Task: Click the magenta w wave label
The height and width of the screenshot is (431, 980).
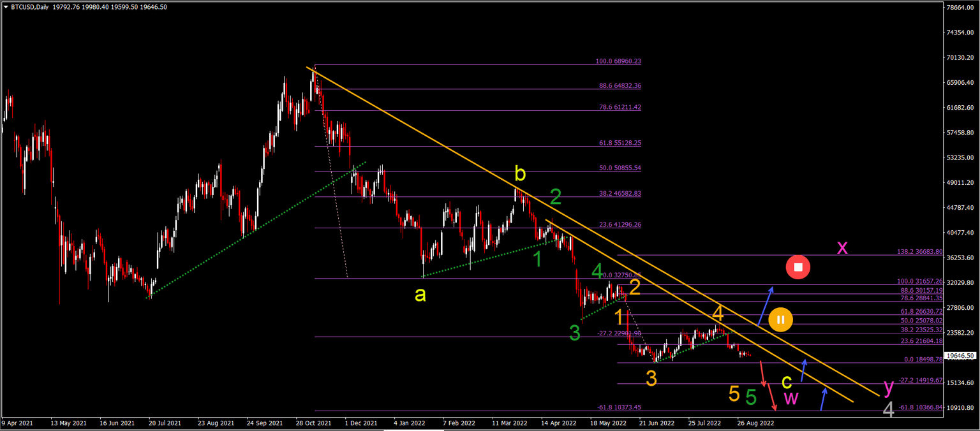Action: point(791,397)
